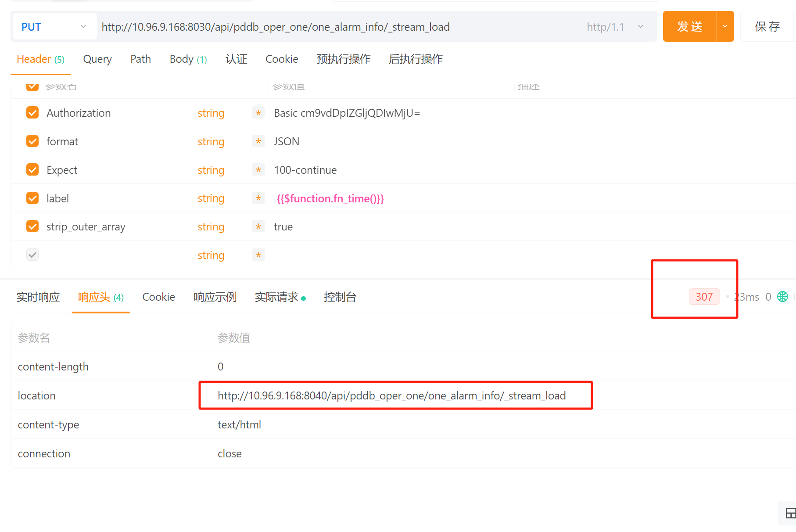
Task: Switch to the Path tab
Action: tap(140, 59)
